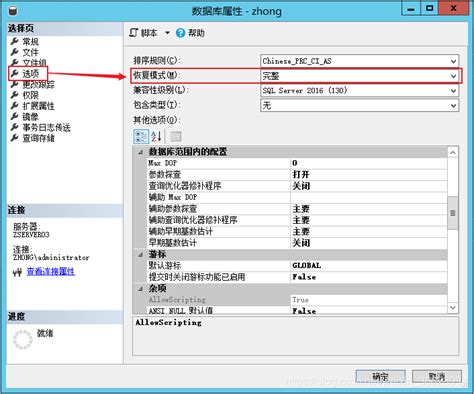Screen dimensions: 474x394
Task: Click the wrench icon beside 查询存储
Action: click(14, 138)
